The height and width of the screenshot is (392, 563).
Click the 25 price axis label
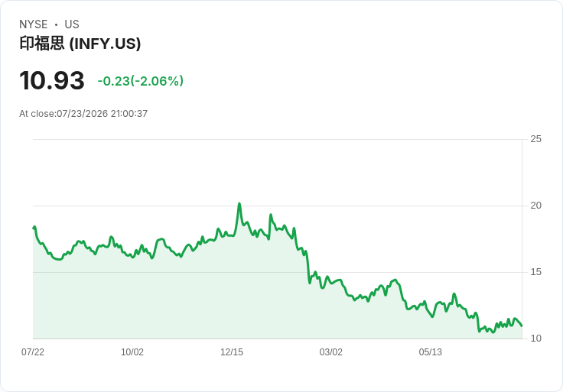pyautogui.click(x=535, y=139)
